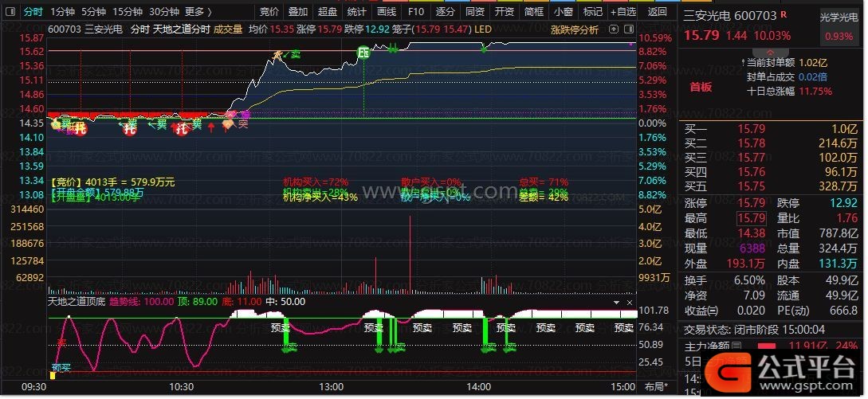Click the 返回 back button
This screenshot has width=868, height=399.
pyautogui.click(x=658, y=12)
